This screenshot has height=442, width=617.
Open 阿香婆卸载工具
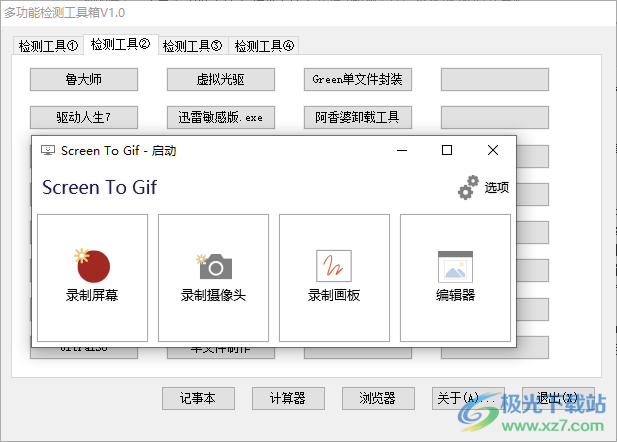pyautogui.click(x=358, y=117)
